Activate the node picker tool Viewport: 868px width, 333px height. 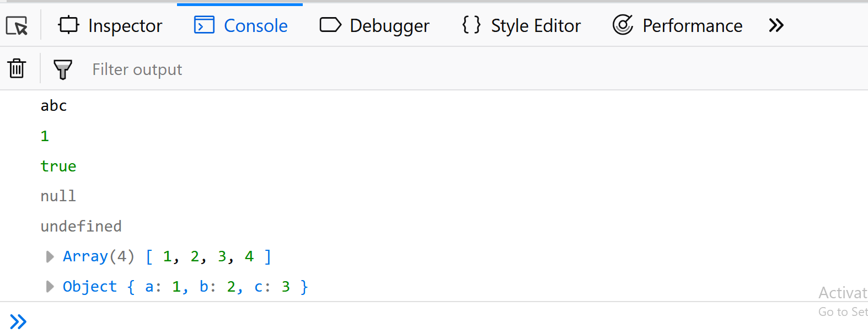17,25
